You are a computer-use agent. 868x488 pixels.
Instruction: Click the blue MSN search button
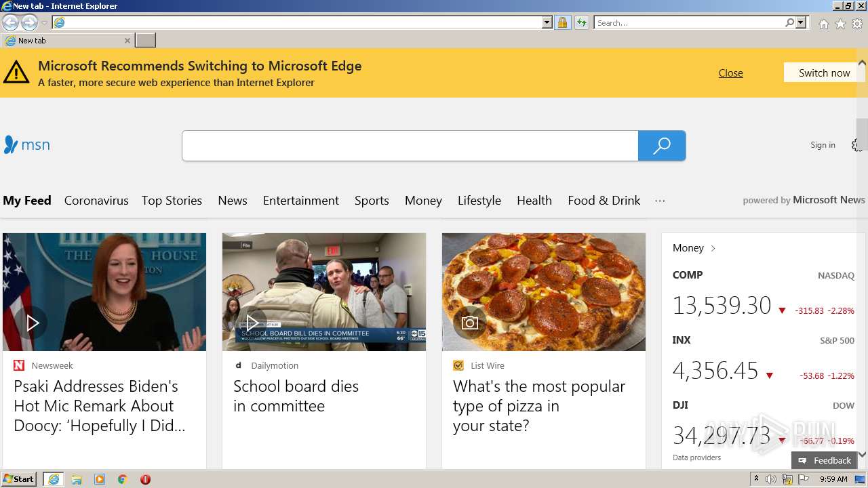coord(662,146)
